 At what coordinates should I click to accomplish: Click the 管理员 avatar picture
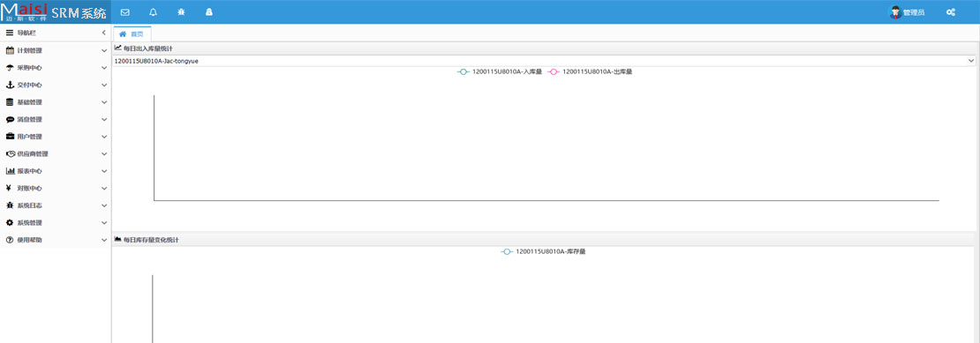(x=895, y=11)
